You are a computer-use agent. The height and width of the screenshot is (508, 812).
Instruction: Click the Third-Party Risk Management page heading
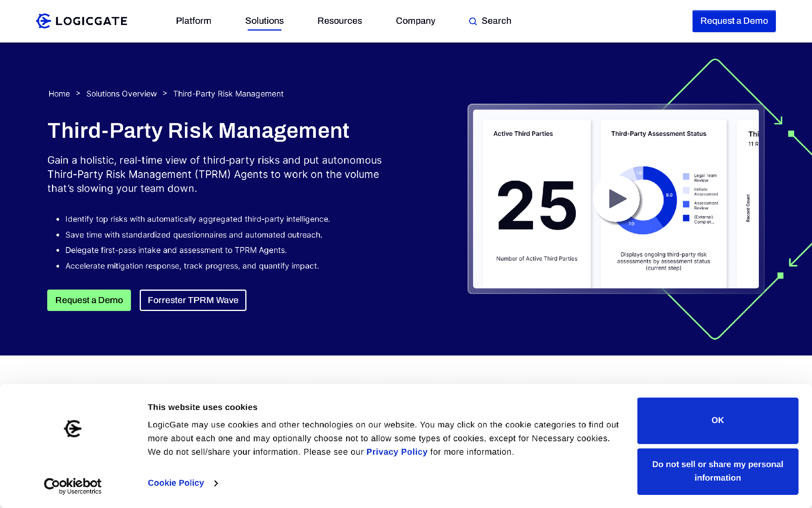tap(198, 131)
